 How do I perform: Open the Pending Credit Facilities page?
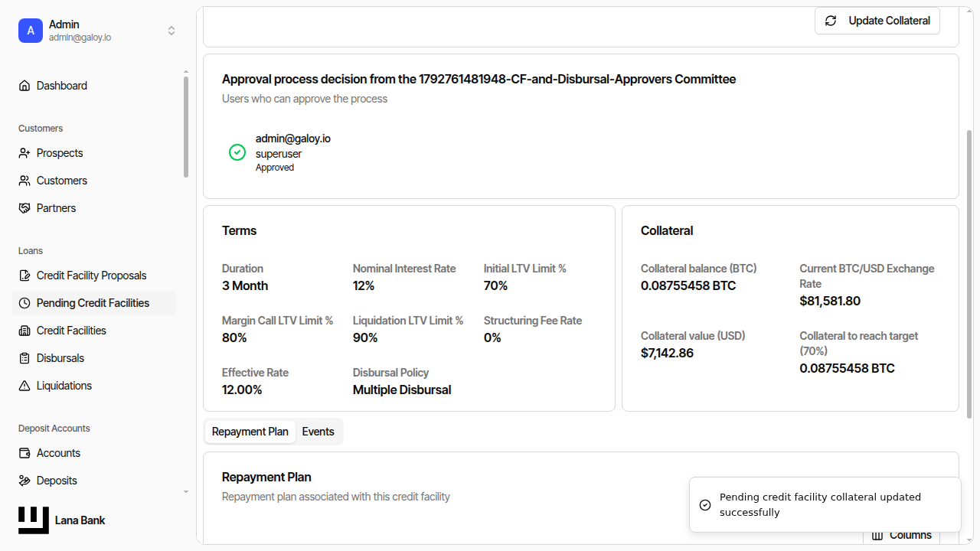[95, 303]
